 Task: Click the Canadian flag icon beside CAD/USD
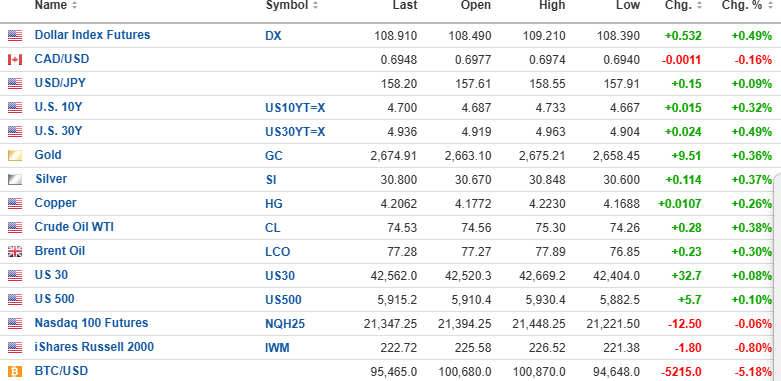pyautogui.click(x=15, y=60)
